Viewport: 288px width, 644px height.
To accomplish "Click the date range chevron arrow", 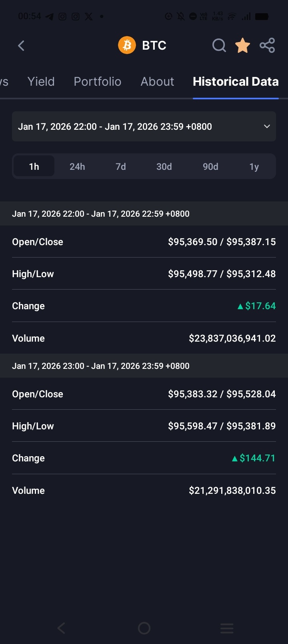I will (x=267, y=127).
